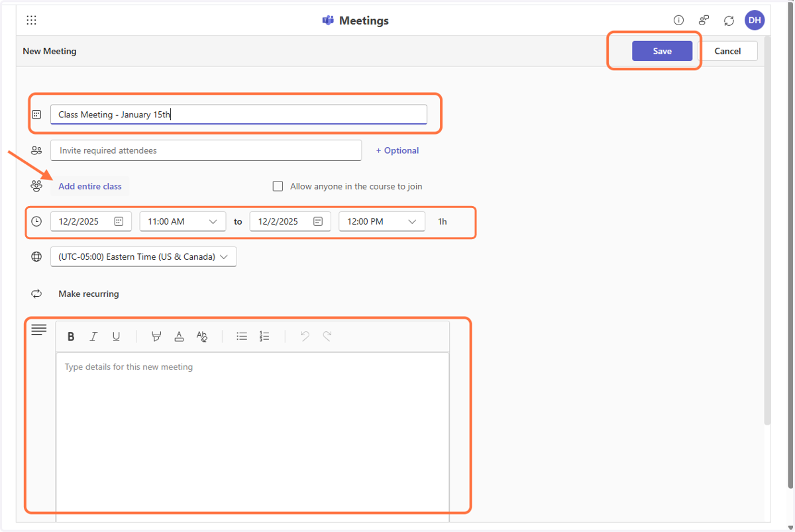795x532 pixels.
Task: Click Add entire class
Action: click(x=90, y=186)
